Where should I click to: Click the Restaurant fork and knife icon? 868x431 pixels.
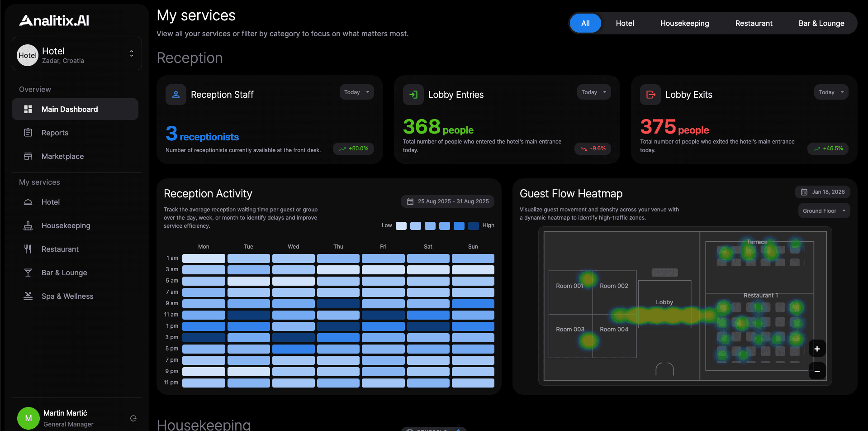[x=28, y=249]
